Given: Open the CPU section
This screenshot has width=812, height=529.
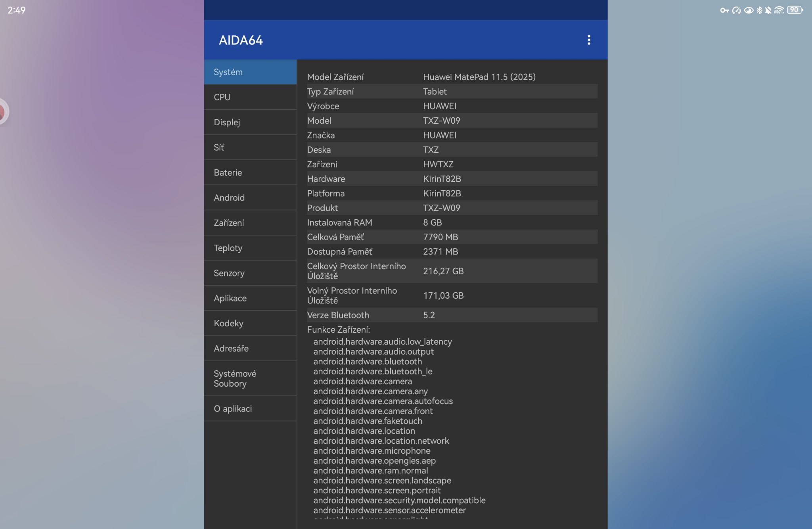Looking at the screenshot, I should 250,97.
